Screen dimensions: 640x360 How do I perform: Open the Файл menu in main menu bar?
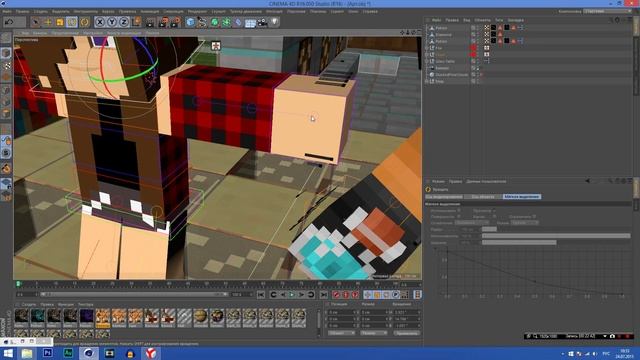point(7,11)
